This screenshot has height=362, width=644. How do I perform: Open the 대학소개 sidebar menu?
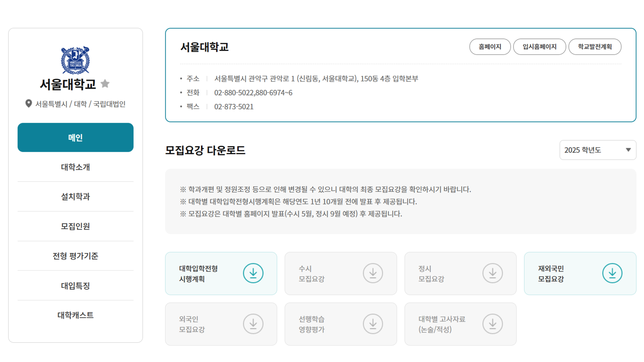click(75, 167)
